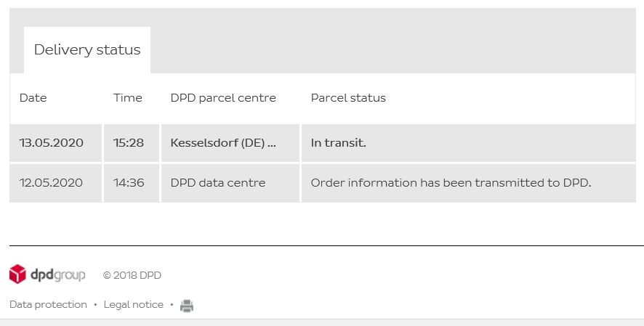Click the Date column header
The image size is (644, 326).
(33, 98)
